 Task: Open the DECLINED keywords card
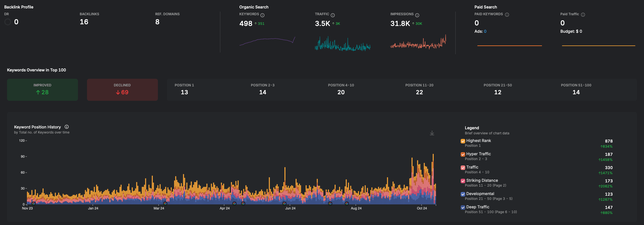(x=122, y=90)
